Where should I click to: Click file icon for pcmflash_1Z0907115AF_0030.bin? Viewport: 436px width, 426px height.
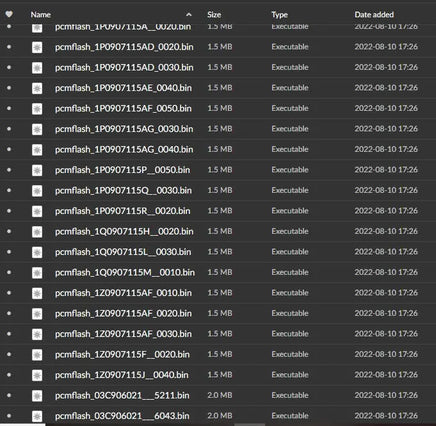[37, 334]
